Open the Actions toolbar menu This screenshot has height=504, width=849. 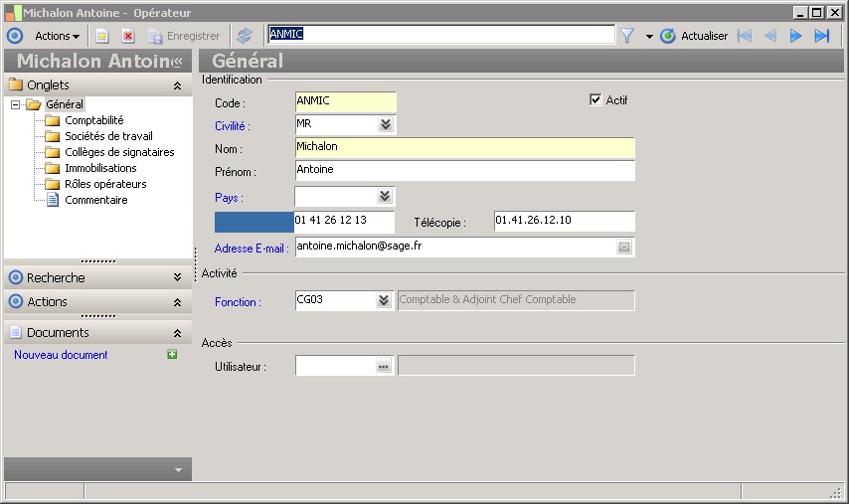(x=57, y=36)
